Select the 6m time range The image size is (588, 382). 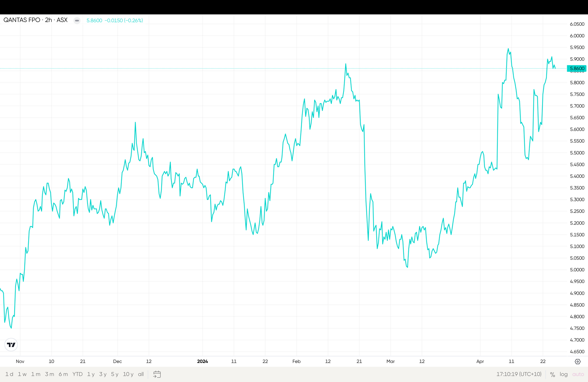(x=63, y=374)
